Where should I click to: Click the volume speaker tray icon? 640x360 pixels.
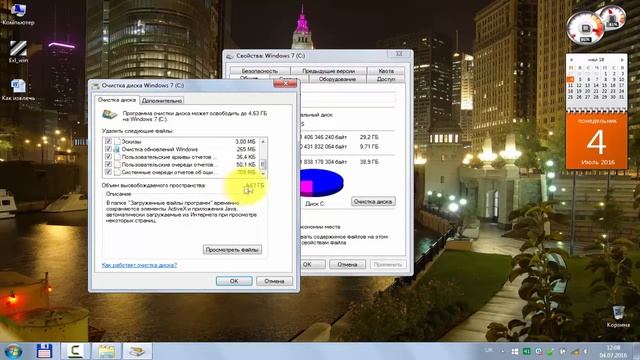tap(585, 351)
